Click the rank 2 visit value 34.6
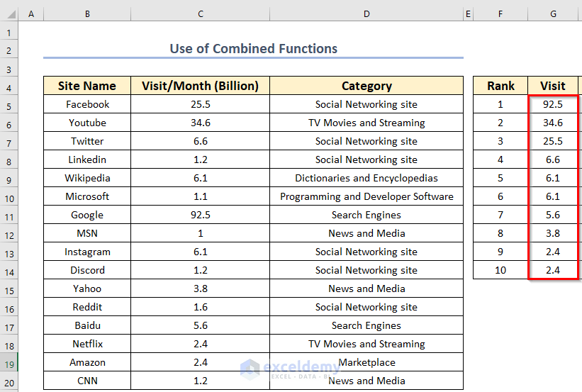 (553, 123)
